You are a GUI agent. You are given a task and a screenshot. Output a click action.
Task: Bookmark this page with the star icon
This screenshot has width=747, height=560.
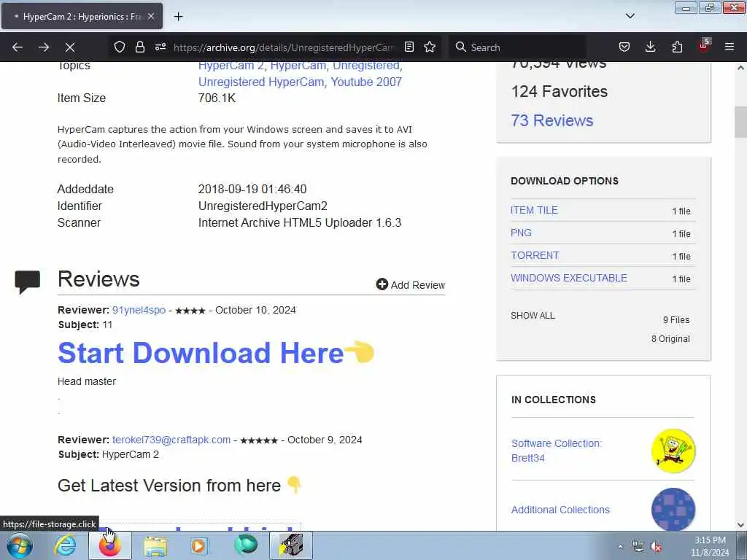(x=430, y=47)
